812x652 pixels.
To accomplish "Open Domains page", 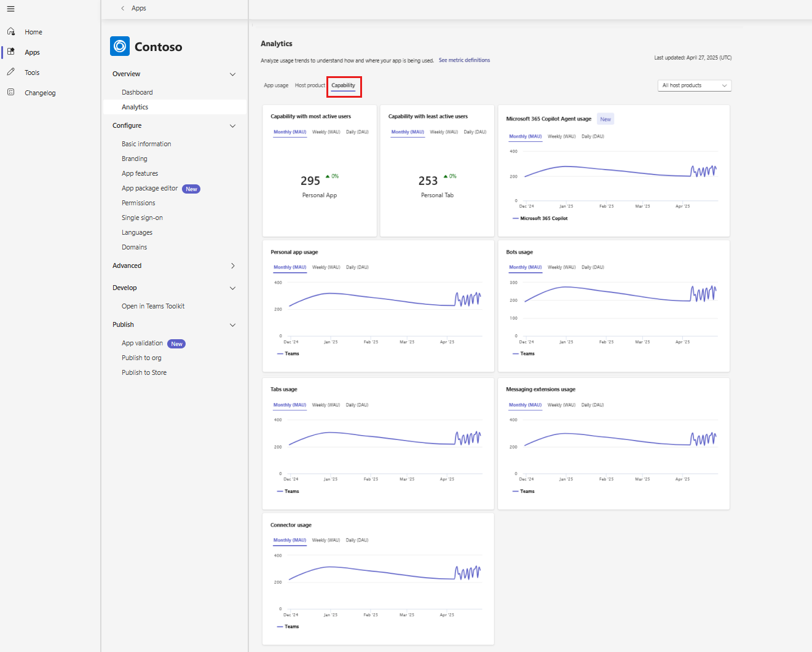I will tap(134, 247).
